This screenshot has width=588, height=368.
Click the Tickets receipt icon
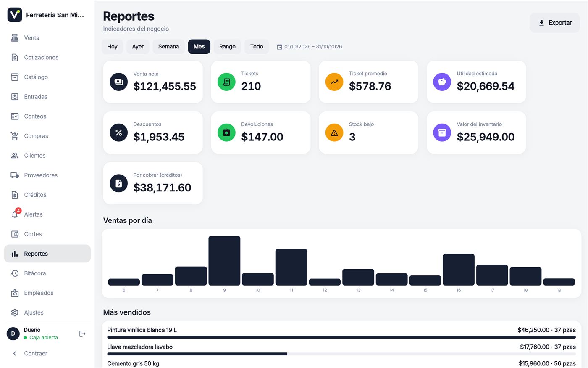pyautogui.click(x=226, y=82)
